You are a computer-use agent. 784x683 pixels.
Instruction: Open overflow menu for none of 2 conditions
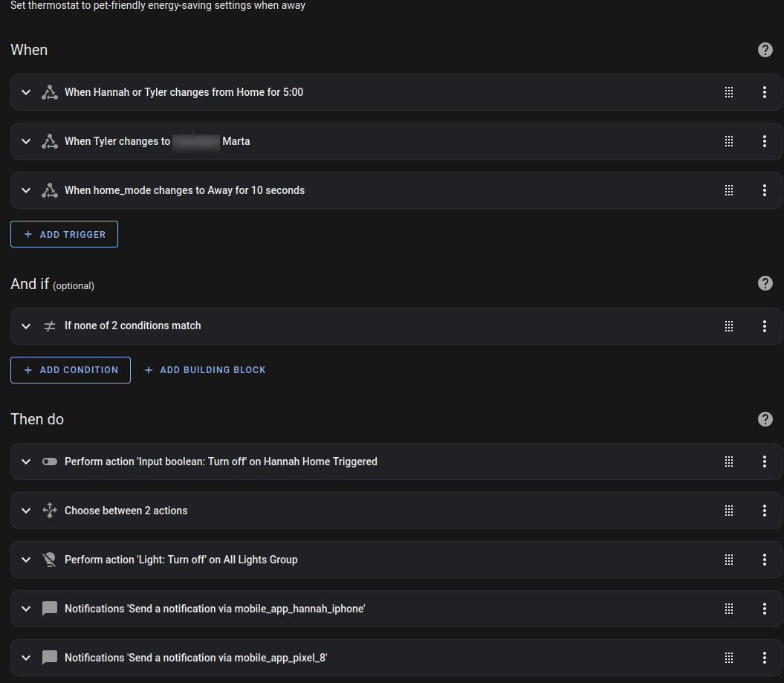[x=765, y=326]
